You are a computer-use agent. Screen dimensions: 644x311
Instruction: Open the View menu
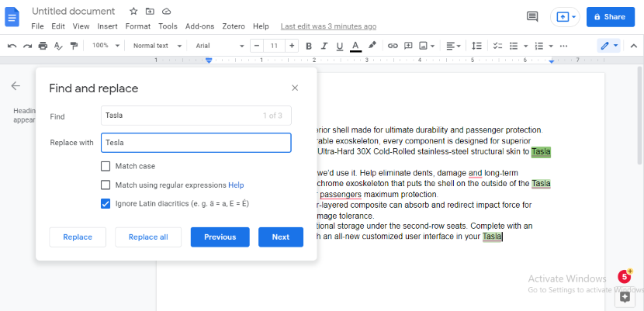pyautogui.click(x=81, y=26)
